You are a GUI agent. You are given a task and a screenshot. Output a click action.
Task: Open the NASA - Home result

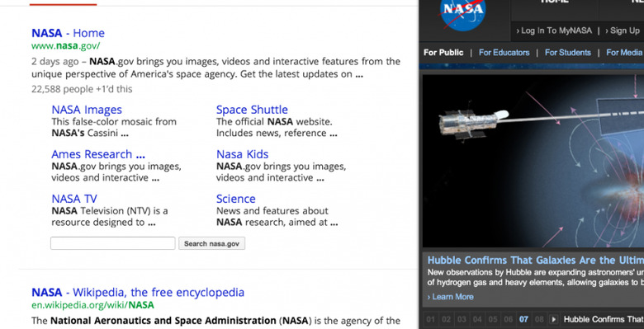point(69,33)
